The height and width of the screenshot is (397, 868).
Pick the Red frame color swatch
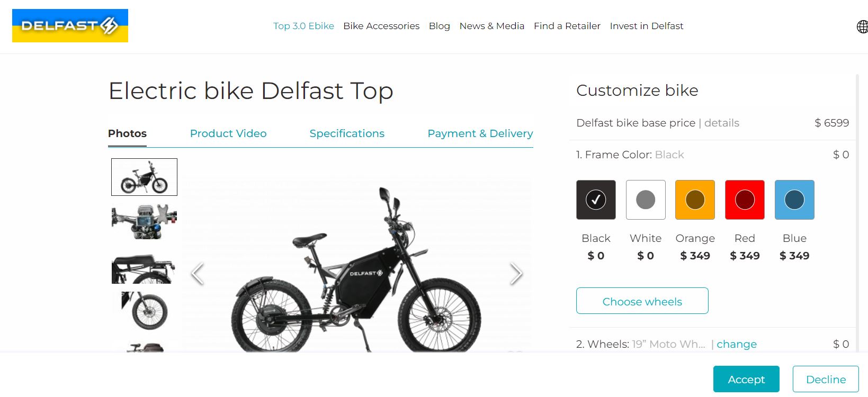pyautogui.click(x=745, y=200)
